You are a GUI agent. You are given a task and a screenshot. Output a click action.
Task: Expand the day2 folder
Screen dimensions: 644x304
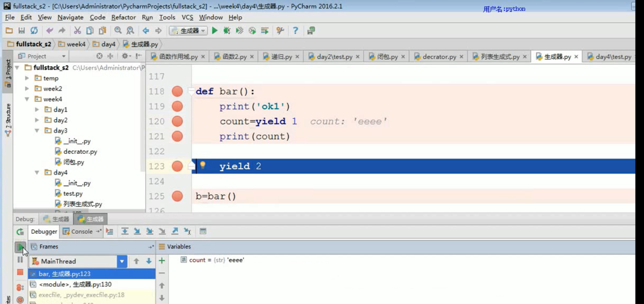pos(37,120)
